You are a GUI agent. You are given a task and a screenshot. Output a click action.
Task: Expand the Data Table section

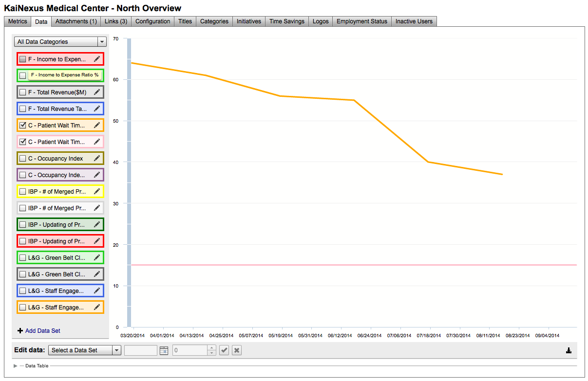(x=16, y=365)
